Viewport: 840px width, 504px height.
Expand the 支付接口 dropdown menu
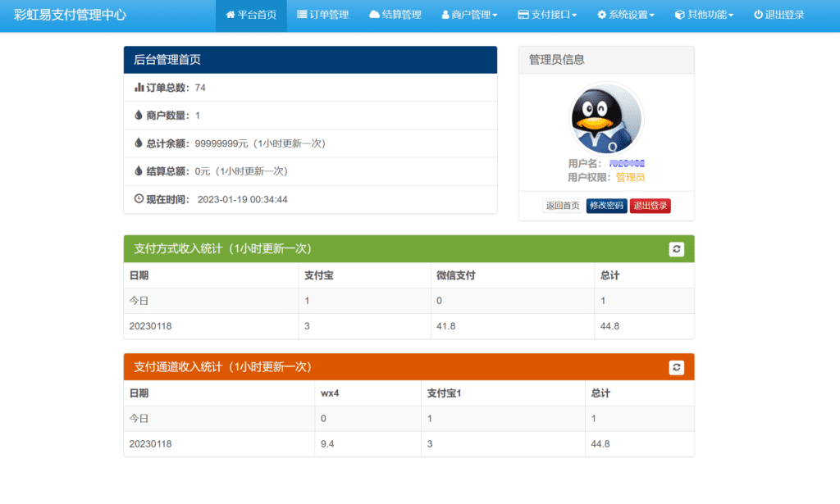[x=547, y=15]
